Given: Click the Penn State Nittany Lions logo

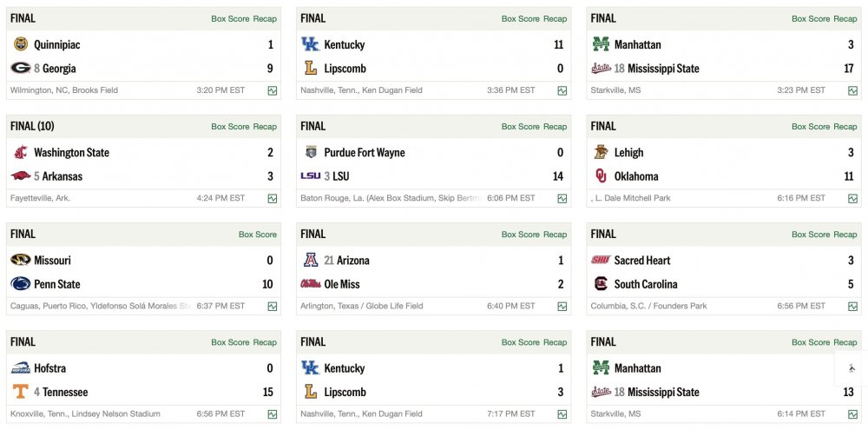Looking at the screenshot, I should pyautogui.click(x=20, y=284).
